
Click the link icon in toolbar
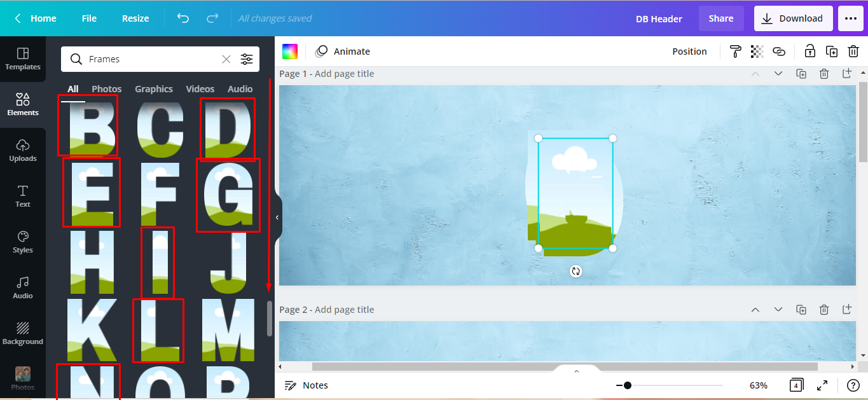pyautogui.click(x=779, y=52)
